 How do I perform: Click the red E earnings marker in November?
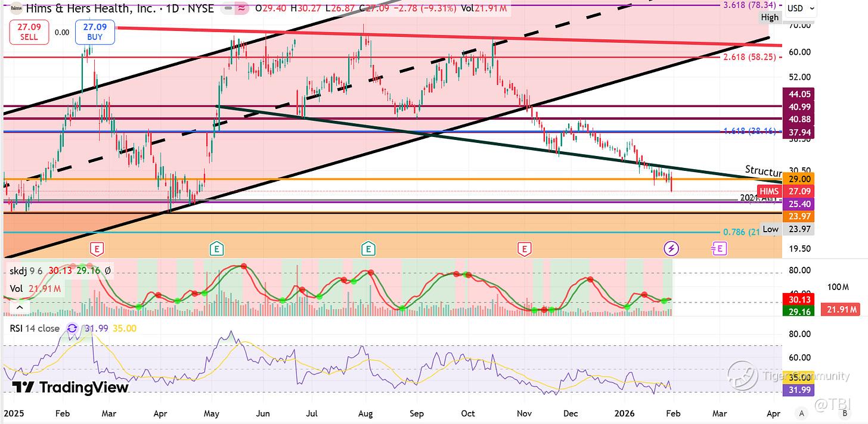pyautogui.click(x=525, y=248)
